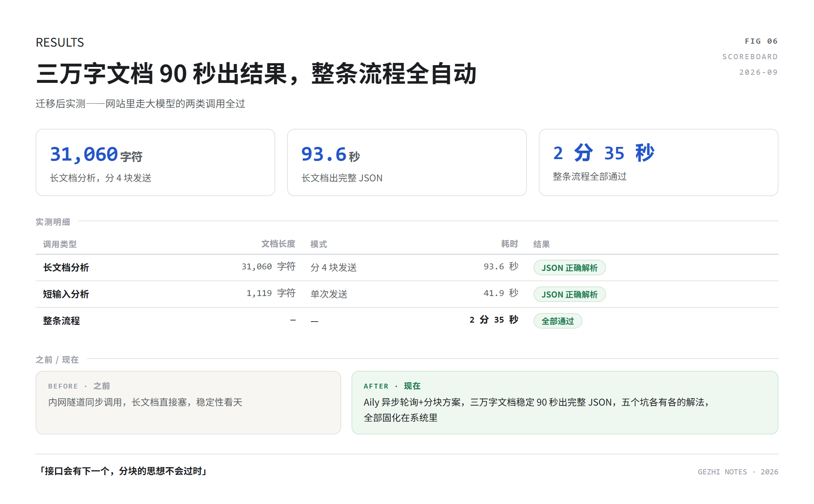Select the 长文档分析 table row label
The image size is (814, 504).
coord(66,268)
